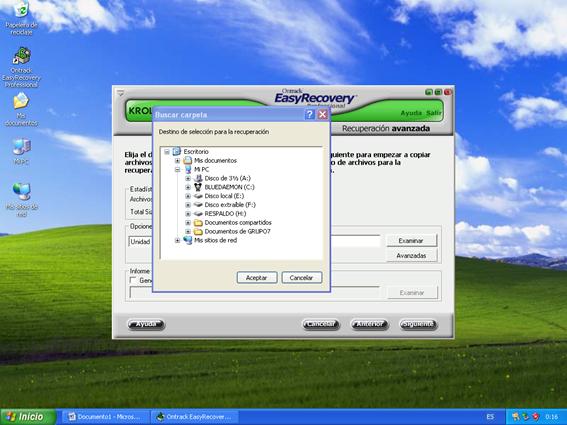Viewport: 567px width, 425px height.
Task: Switch to Ontrack EasyRecovery taskbar item
Action: click(x=194, y=417)
